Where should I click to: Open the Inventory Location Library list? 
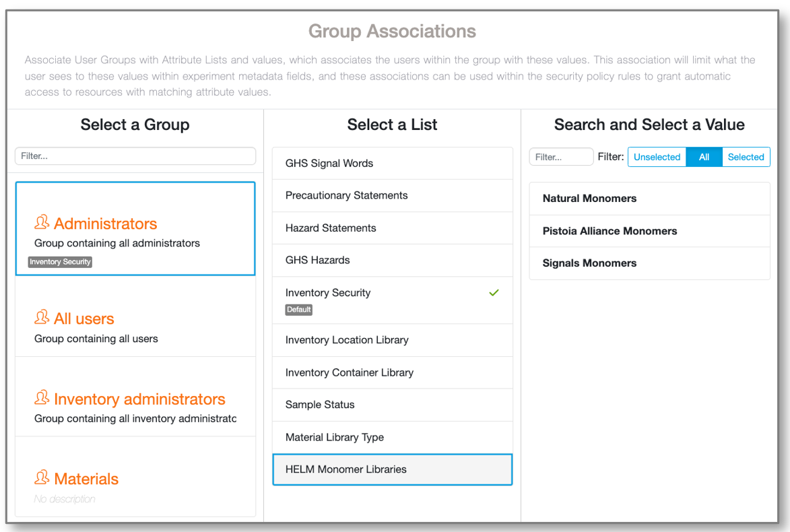tap(393, 340)
